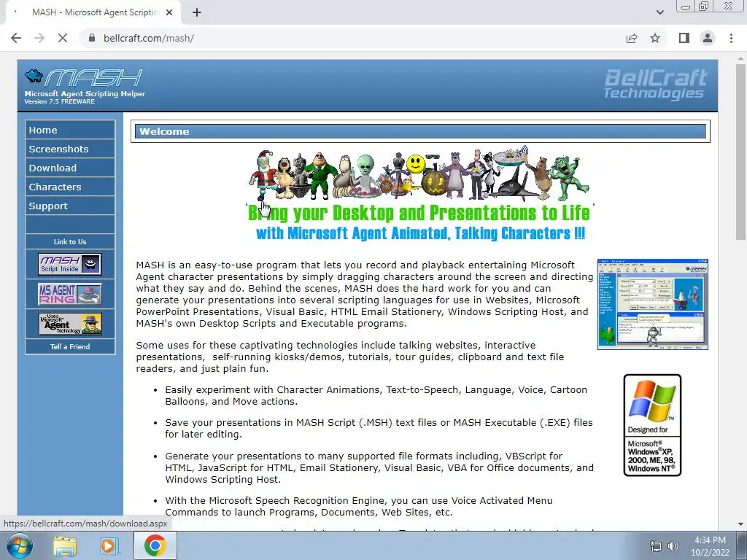
Task: Click the page vertical scrollbar thumb
Action: [x=740, y=152]
